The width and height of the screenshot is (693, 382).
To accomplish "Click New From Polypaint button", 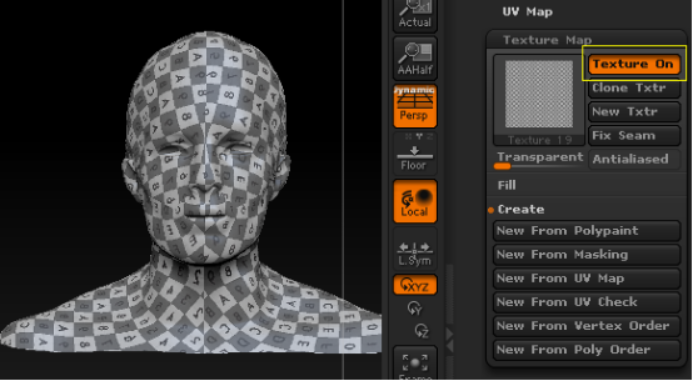I will tap(586, 231).
